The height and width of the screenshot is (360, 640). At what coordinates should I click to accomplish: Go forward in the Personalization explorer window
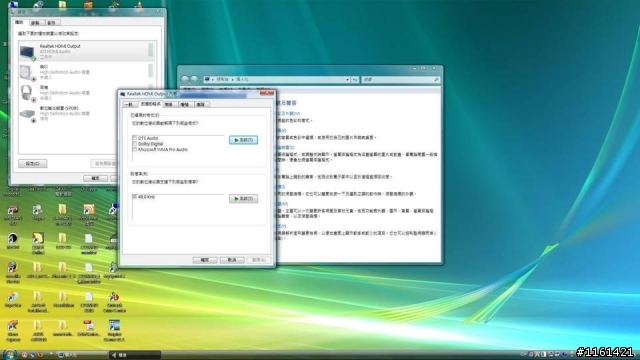tap(194, 79)
